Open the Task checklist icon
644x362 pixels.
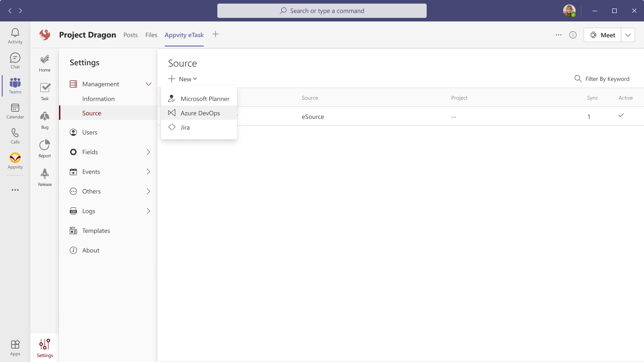[45, 92]
